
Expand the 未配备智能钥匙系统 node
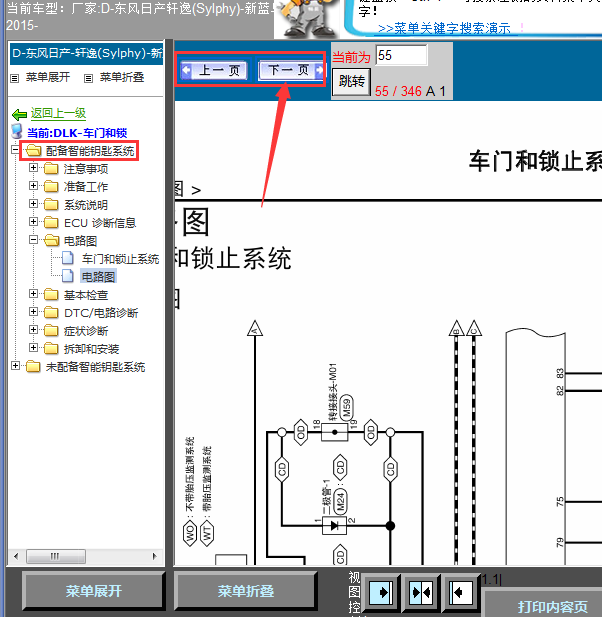pos(15,366)
